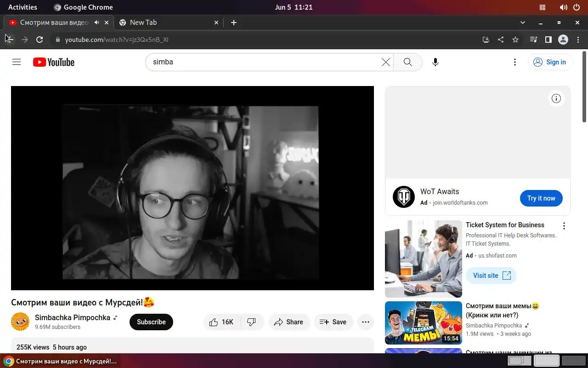Open the Chrome profile avatar

coord(563,40)
